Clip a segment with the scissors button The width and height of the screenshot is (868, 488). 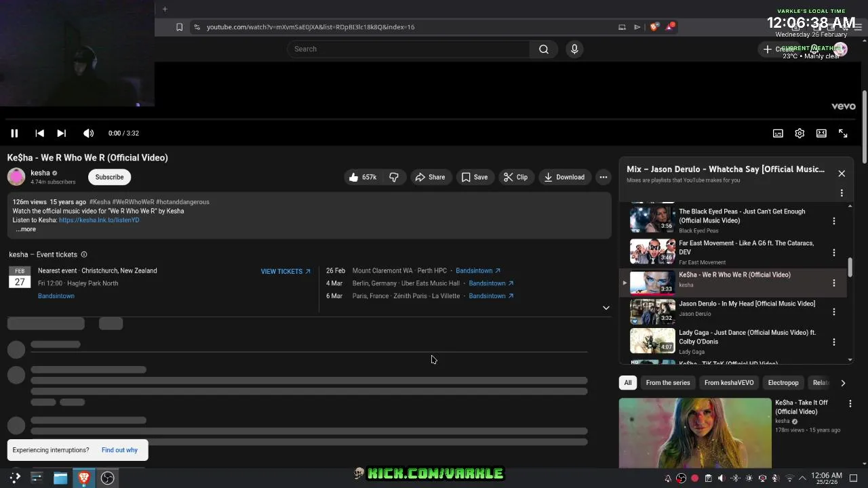515,177
